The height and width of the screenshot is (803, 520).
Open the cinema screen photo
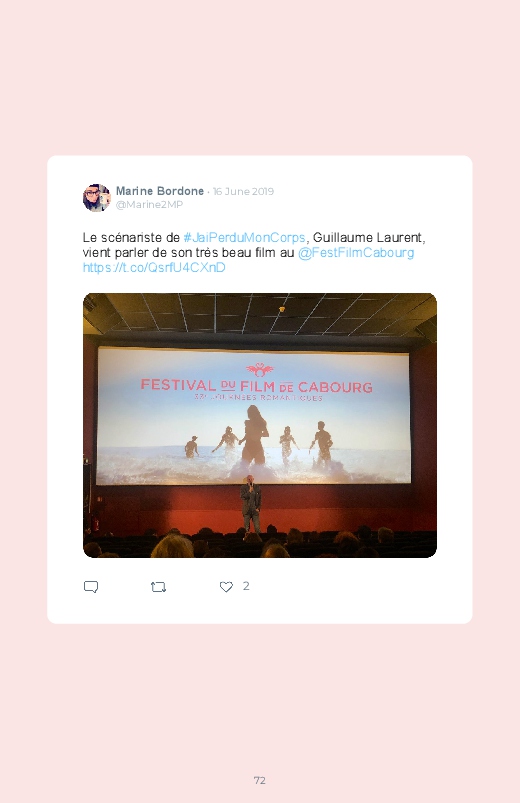pyautogui.click(x=260, y=425)
